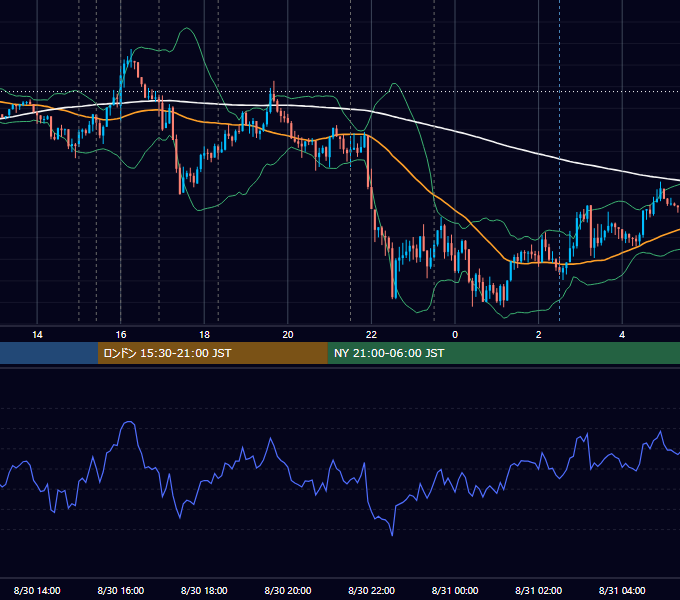Click the 14 hour axis label
Viewport: 680px width, 600px height.
coord(37,335)
